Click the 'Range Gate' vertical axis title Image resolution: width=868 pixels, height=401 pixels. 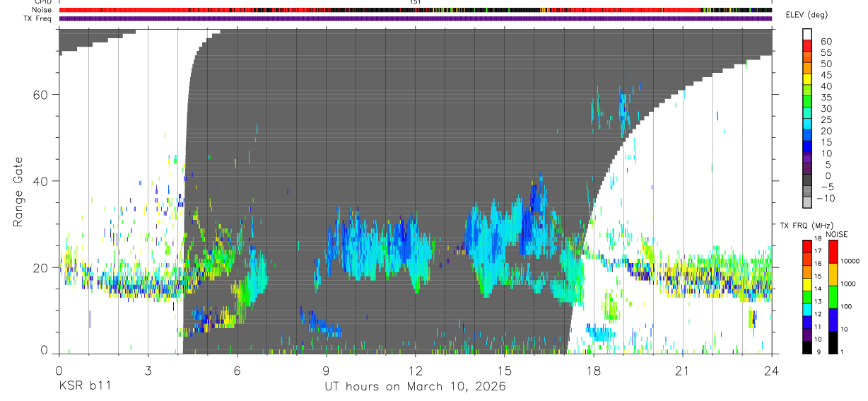18,192
